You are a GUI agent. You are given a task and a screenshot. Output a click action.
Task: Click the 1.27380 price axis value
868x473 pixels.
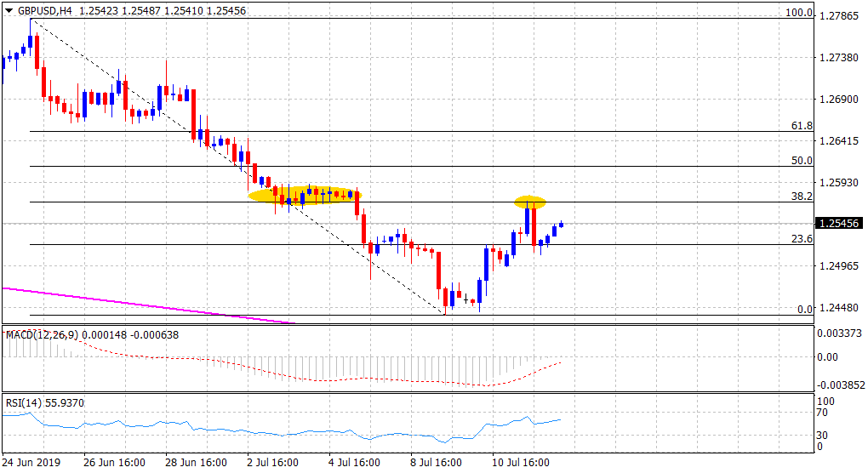tap(839, 58)
